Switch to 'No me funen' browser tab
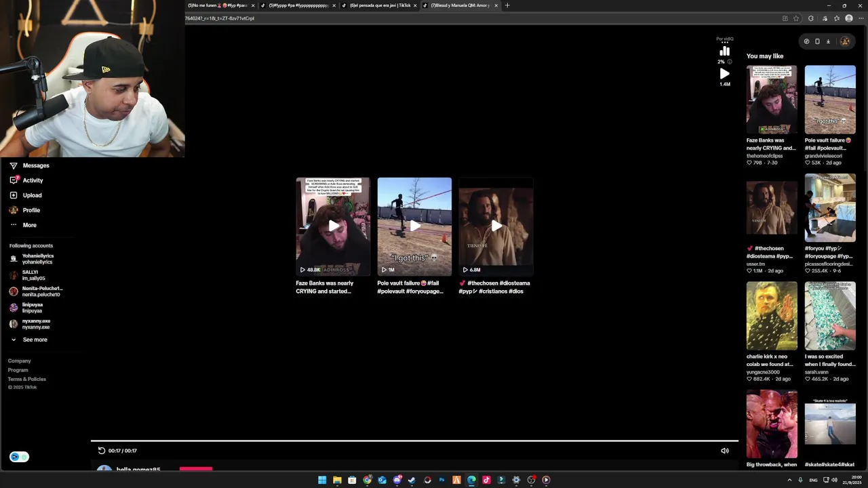Viewport: 868px width, 488px height. 218,5
